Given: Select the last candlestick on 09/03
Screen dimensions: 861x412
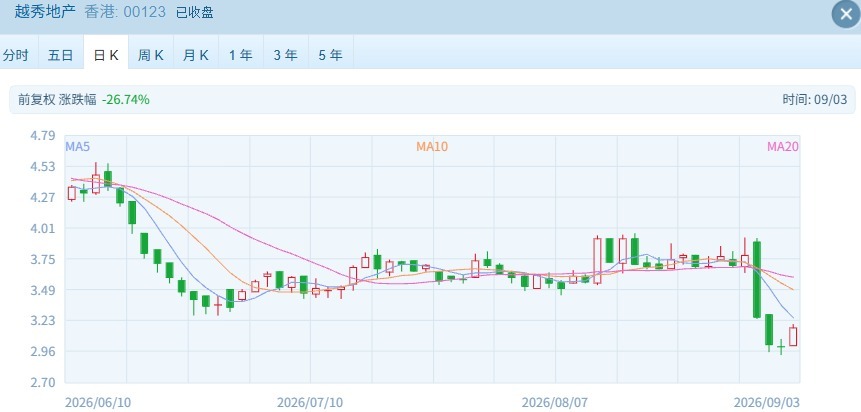Looking at the screenshot, I should [x=793, y=336].
